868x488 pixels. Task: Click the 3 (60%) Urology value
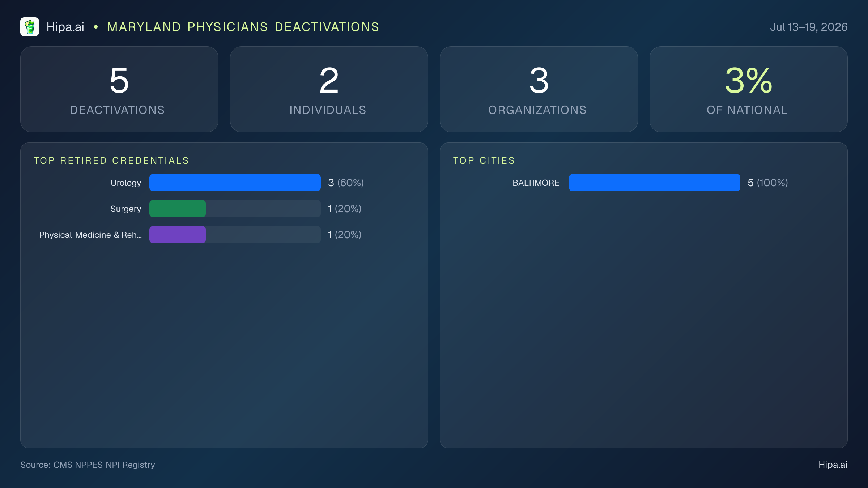(x=346, y=183)
